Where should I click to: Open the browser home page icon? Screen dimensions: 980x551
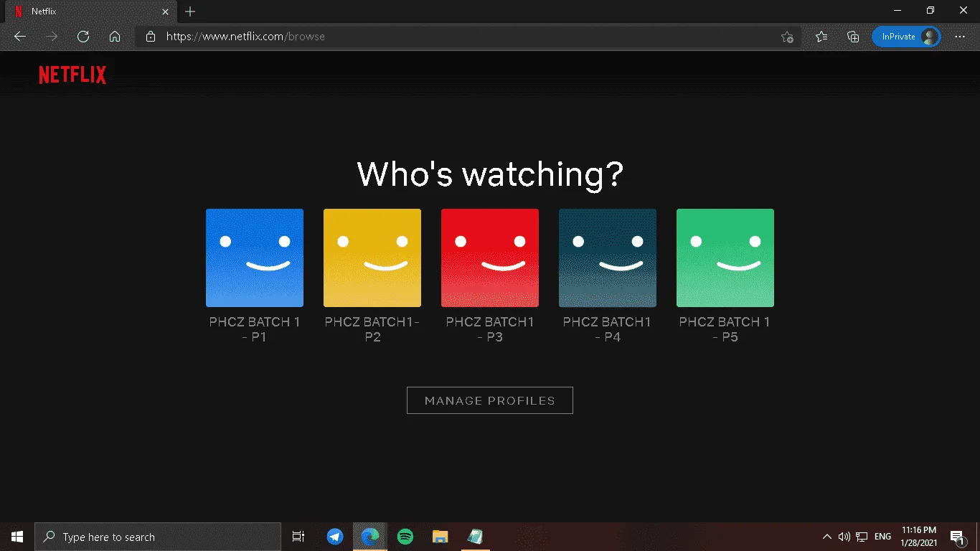[115, 37]
